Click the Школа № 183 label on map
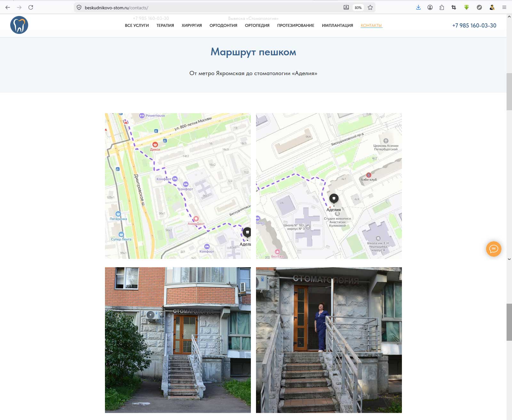 point(294,227)
